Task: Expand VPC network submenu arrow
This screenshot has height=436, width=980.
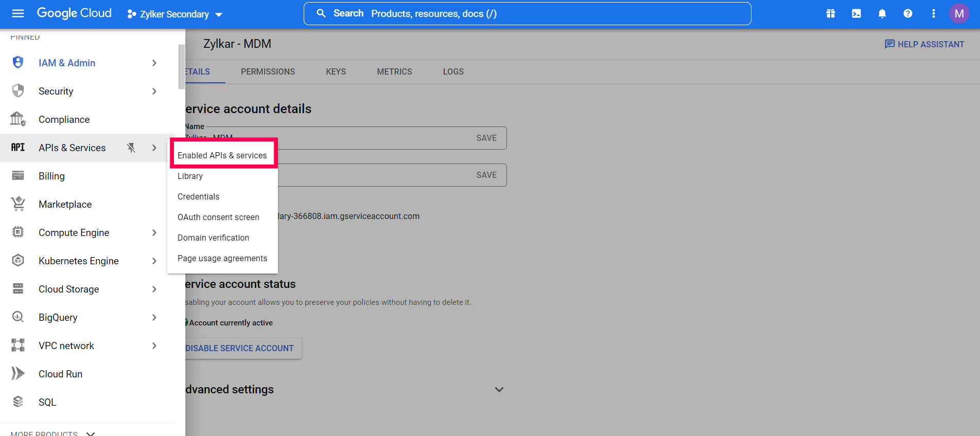Action: 154,346
